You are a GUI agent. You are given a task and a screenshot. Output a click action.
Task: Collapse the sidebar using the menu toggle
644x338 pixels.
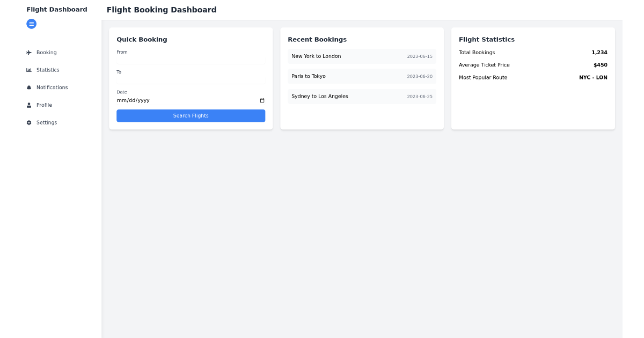31,24
